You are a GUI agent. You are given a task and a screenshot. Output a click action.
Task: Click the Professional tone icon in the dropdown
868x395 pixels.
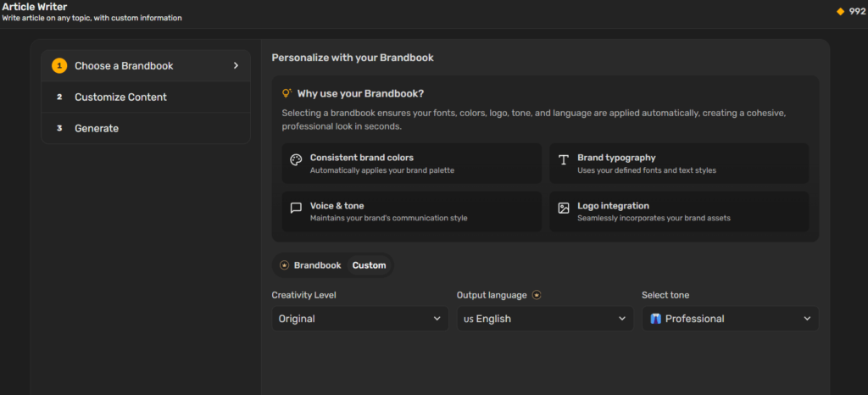tap(656, 319)
